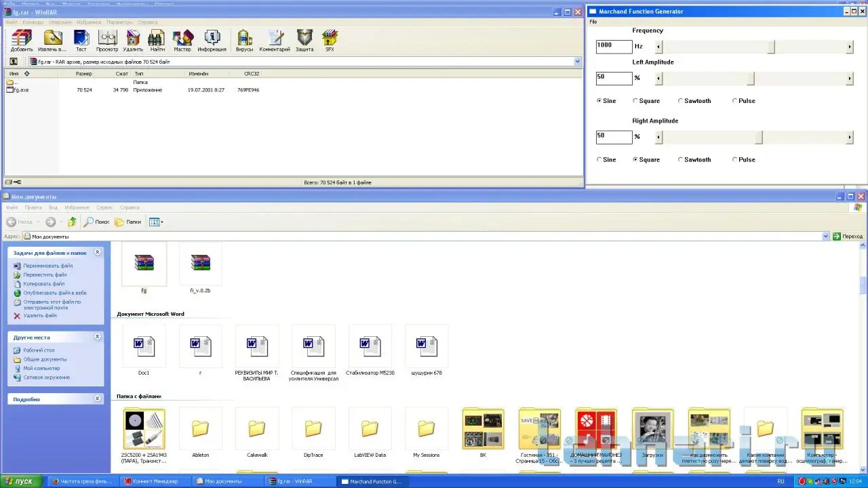Select the Doc1 Word document

144,351
